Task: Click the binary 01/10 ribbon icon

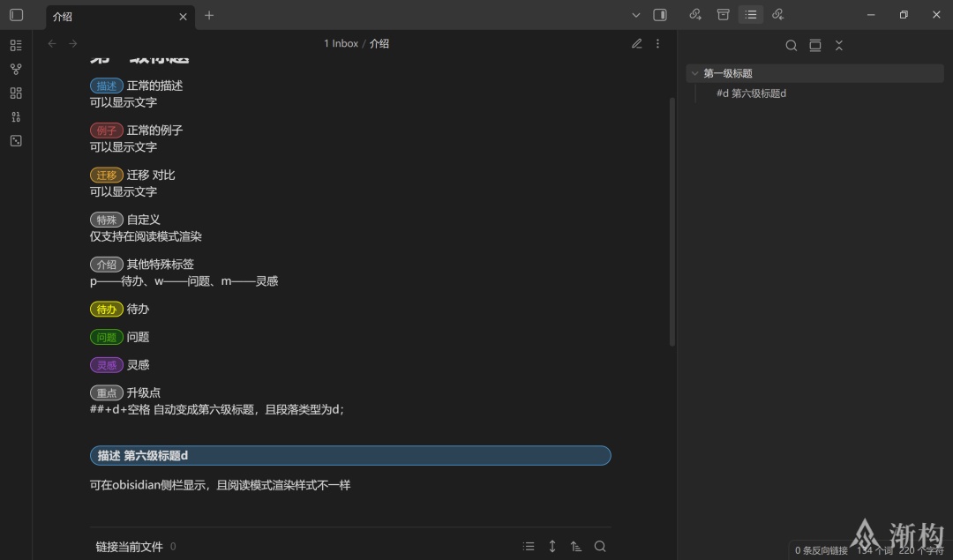Action: point(16,116)
